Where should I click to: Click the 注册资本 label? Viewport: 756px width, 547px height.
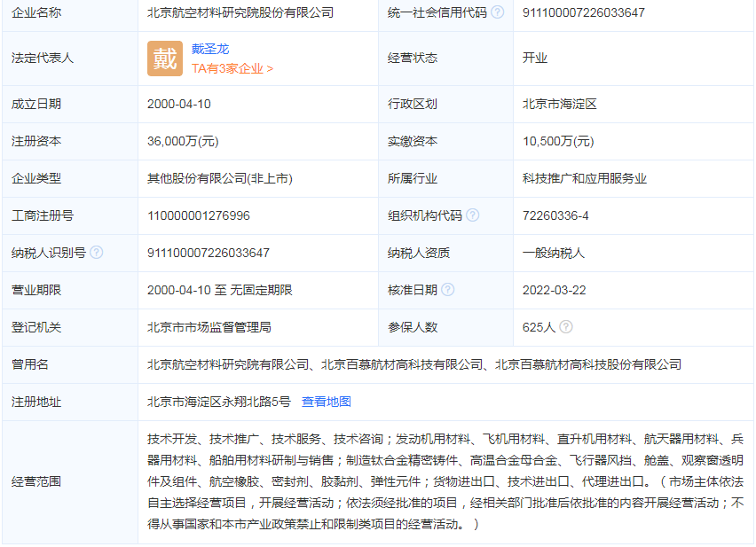36,141
